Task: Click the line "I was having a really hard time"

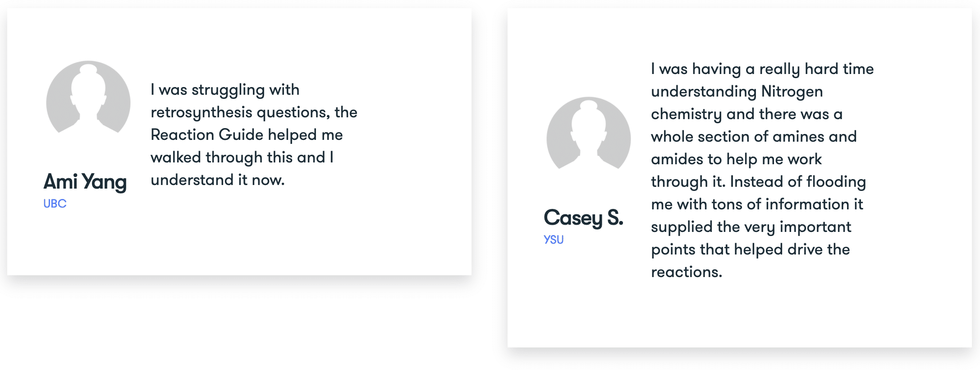Action: click(x=762, y=69)
